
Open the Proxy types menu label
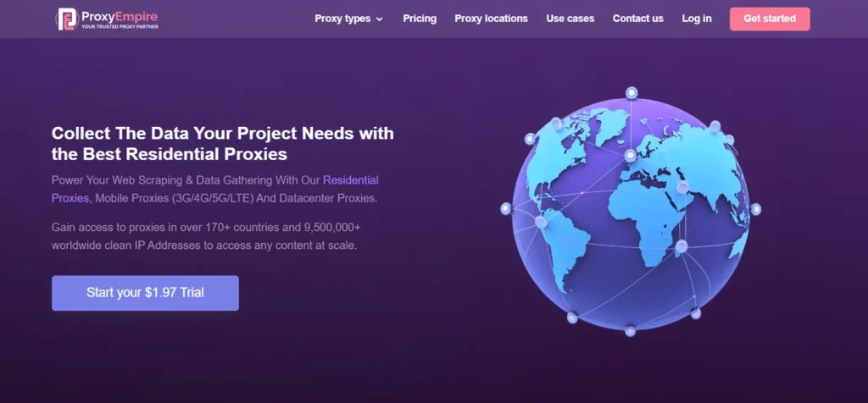pos(342,19)
